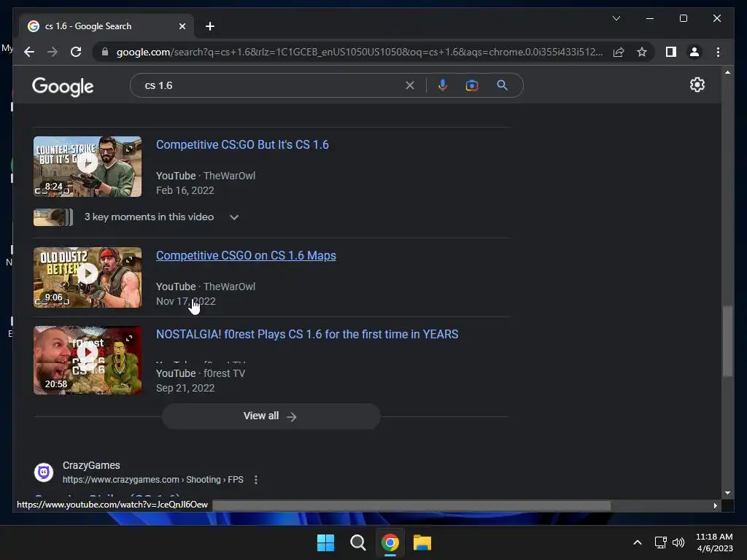Viewport: 747px width, 560px height.
Task: Open the Chrome side panel
Action: click(671, 52)
